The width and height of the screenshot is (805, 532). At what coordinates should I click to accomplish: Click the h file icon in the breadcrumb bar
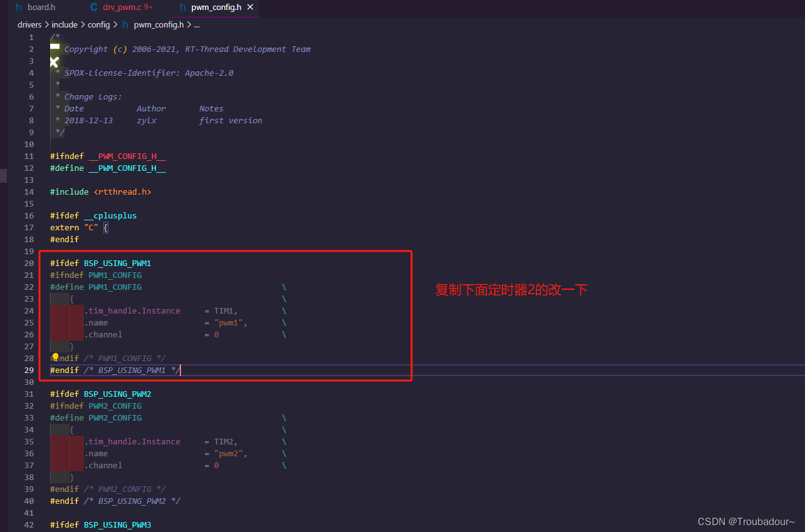coord(125,24)
